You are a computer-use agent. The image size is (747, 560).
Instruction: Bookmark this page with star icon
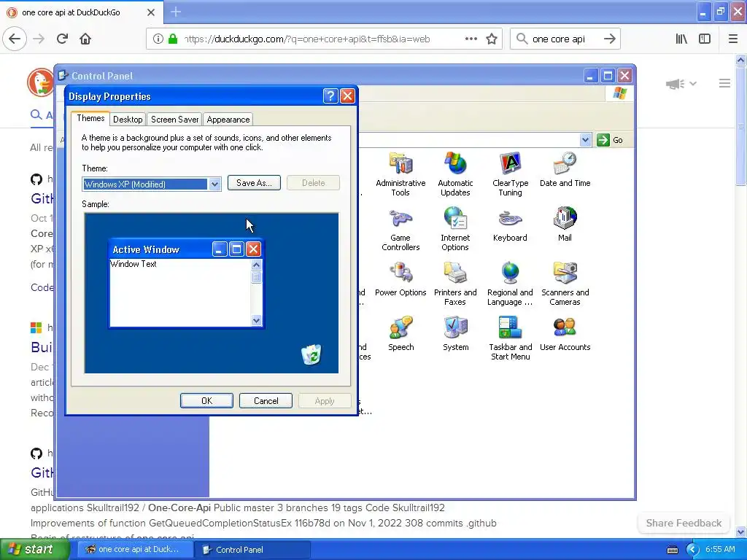(x=492, y=39)
